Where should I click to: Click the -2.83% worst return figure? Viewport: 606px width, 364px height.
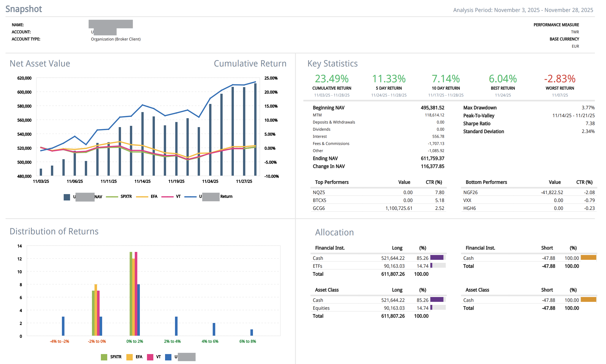[x=560, y=79]
